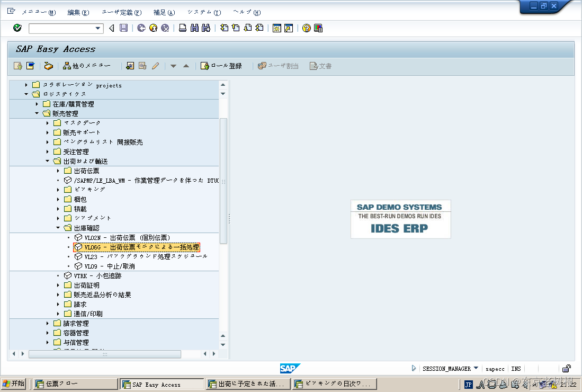Click the tree horizontal scrollbar thumb
The height and width of the screenshot is (392, 582).
[x=105, y=354]
